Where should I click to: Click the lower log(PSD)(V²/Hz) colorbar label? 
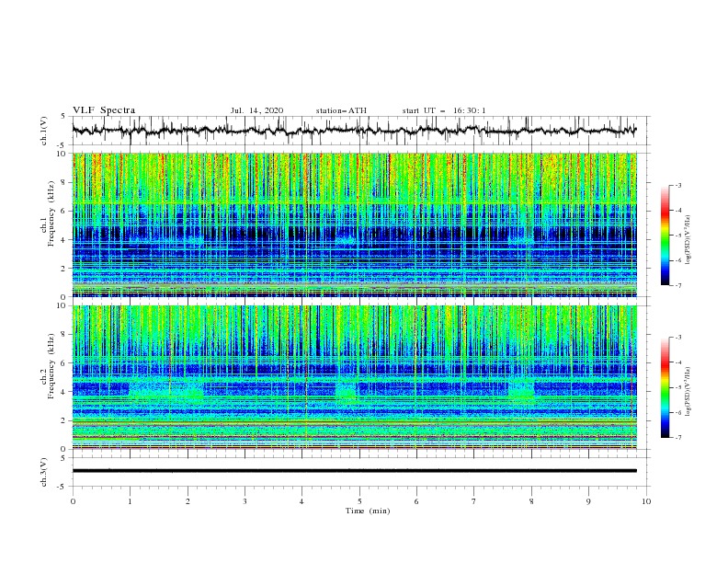(x=688, y=391)
